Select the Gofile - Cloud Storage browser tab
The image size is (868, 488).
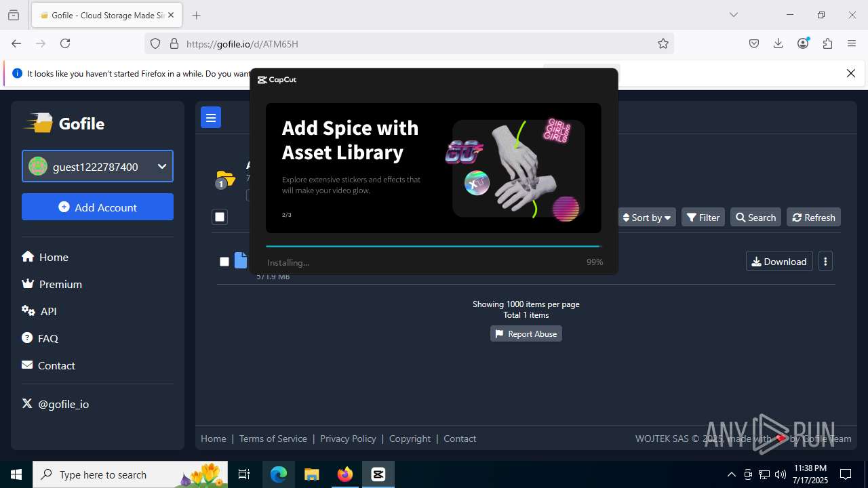pyautogui.click(x=106, y=15)
